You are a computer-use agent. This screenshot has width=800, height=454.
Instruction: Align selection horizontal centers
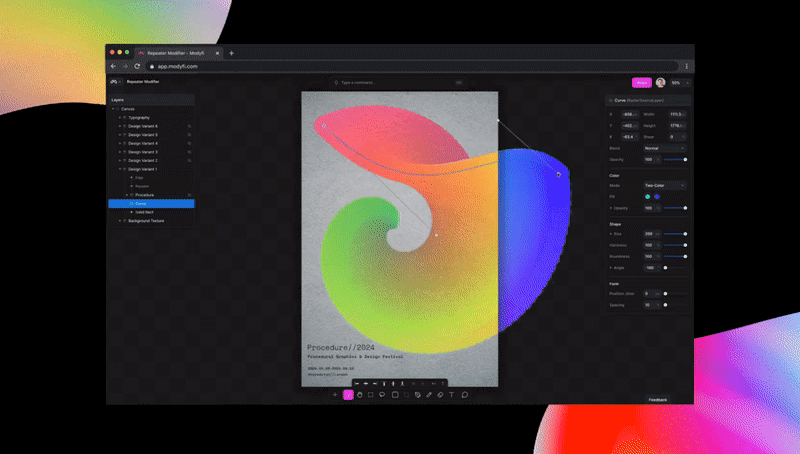click(x=366, y=384)
